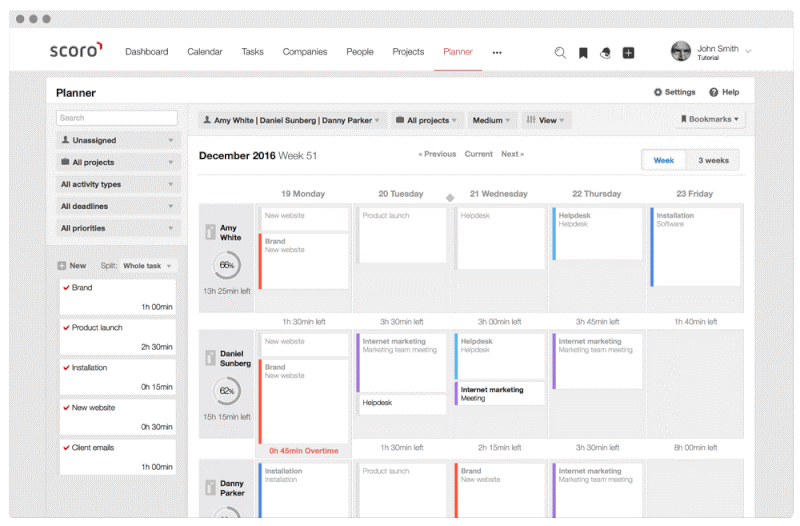Open the more navigation ellipsis menu

[x=497, y=53]
